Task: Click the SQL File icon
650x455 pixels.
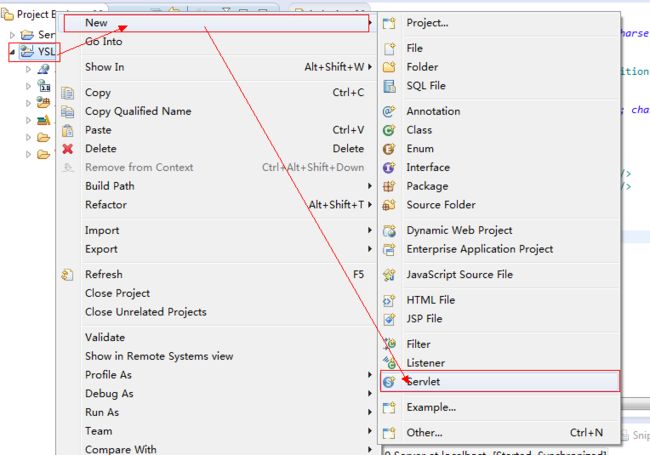Action: point(389,86)
